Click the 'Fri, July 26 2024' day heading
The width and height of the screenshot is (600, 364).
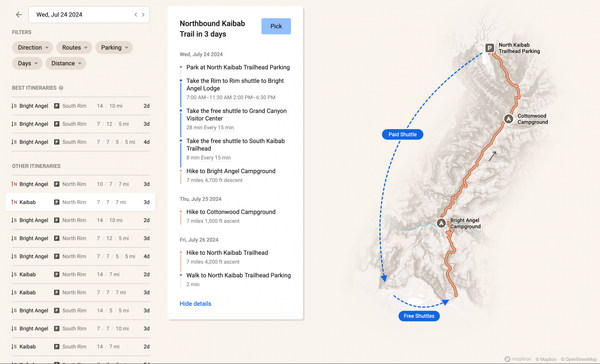pos(199,240)
